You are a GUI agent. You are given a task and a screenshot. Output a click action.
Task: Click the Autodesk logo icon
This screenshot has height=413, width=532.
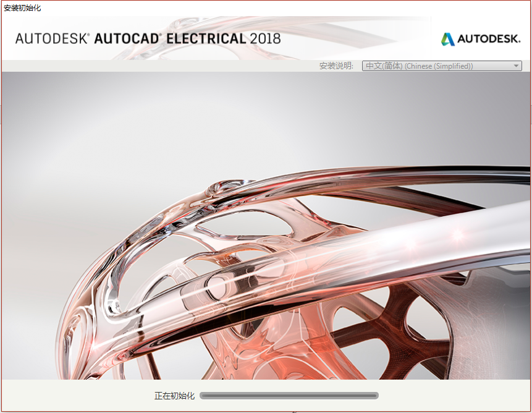tap(447, 39)
